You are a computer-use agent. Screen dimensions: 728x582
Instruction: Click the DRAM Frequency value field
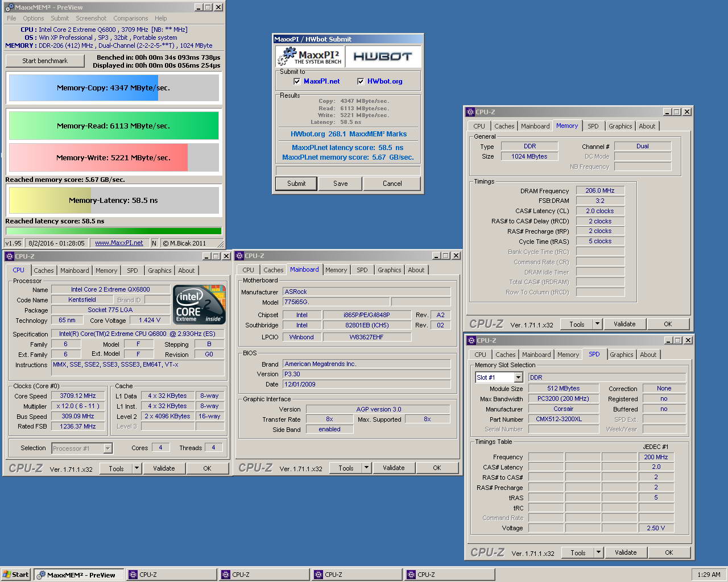click(600, 190)
